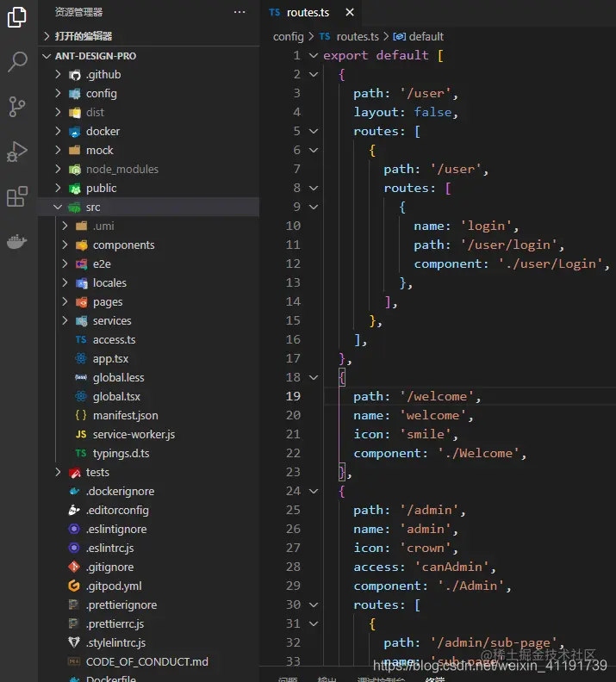Expand the open editors section
This screenshot has height=682, width=616.
tap(47, 36)
